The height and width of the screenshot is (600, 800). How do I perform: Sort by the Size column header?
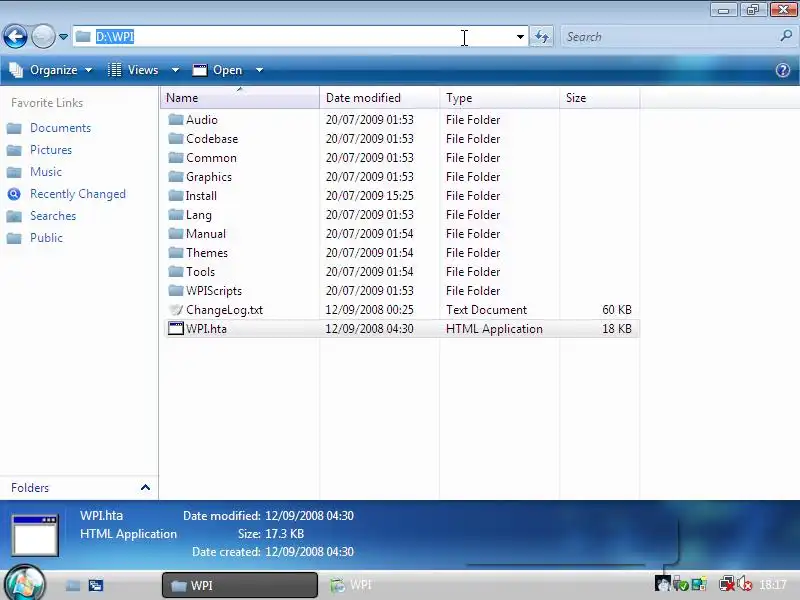point(599,98)
